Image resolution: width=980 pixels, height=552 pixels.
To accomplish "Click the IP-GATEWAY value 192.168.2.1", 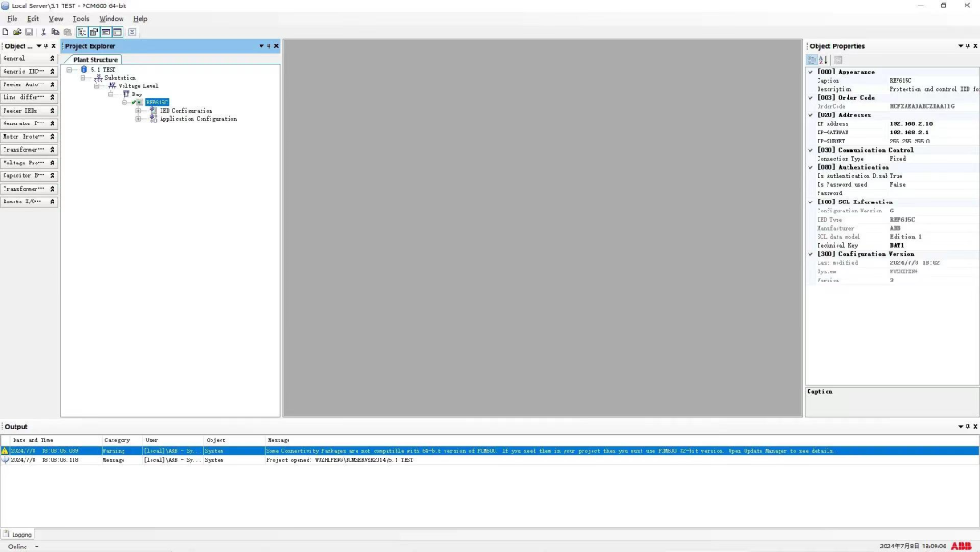I will pos(909,133).
